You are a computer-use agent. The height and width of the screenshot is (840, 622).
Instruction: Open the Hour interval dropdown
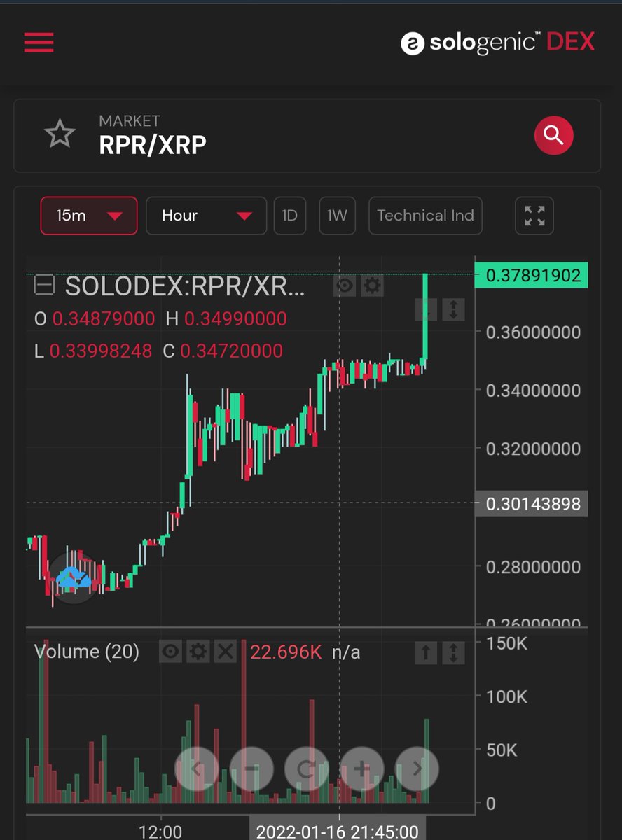[205, 216]
